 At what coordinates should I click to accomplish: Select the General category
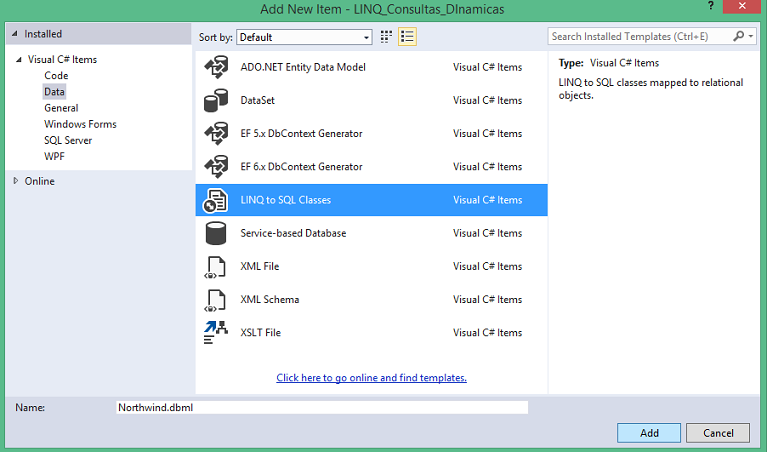(x=61, y=108)
